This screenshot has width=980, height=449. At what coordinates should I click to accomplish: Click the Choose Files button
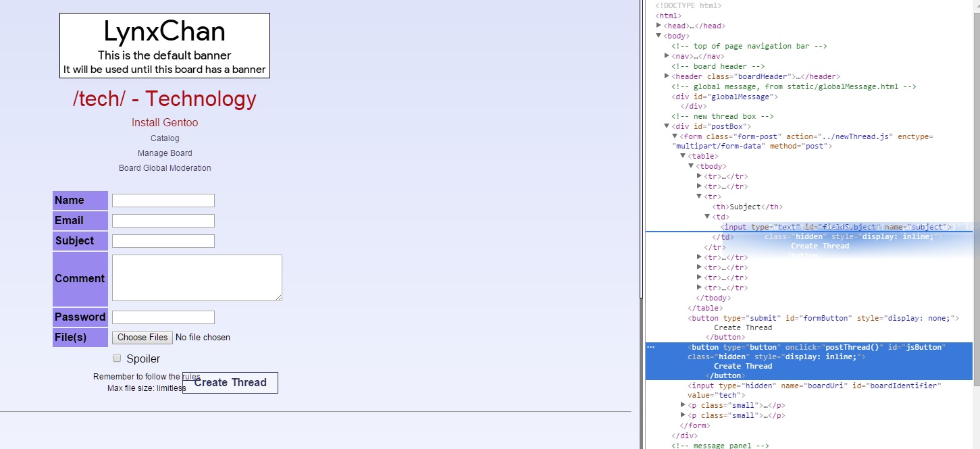coord(143,337)
